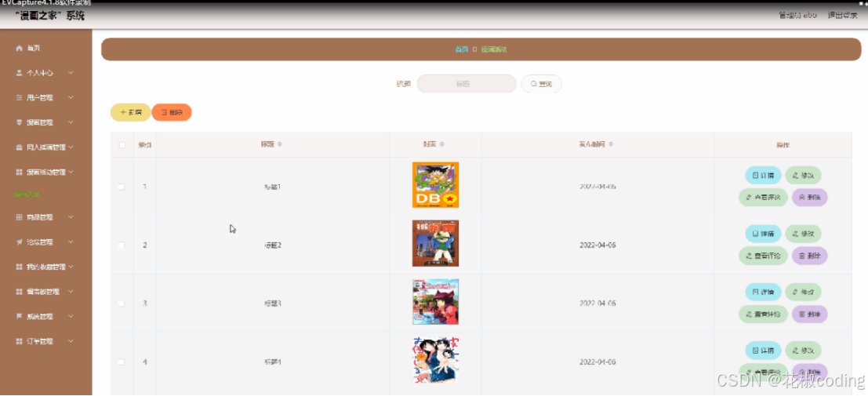Viewport: 868px width, 396px height.
Task: Select the green 漫画活动 submenu item in the sidebar
Action: pyautogui.click(x=27, y=195)
